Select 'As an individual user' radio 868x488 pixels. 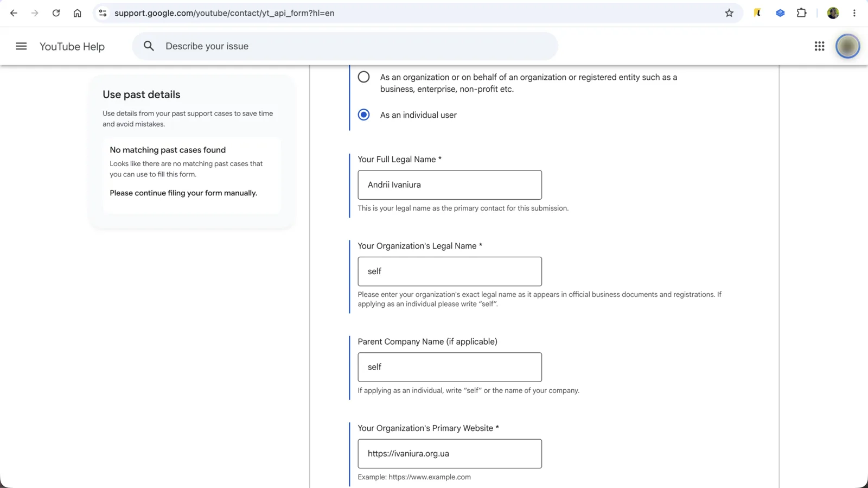tap(363, 115)
